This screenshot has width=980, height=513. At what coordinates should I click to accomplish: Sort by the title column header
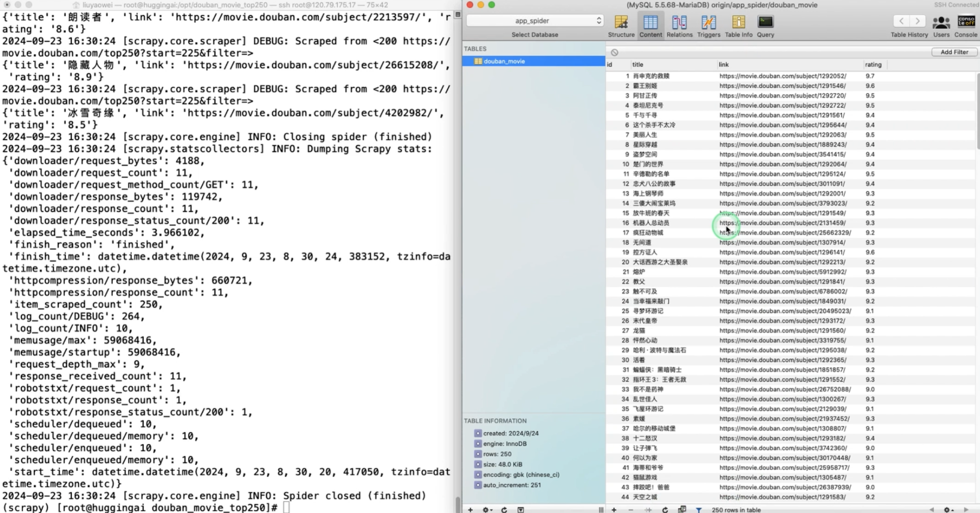[x=673, y=64]
